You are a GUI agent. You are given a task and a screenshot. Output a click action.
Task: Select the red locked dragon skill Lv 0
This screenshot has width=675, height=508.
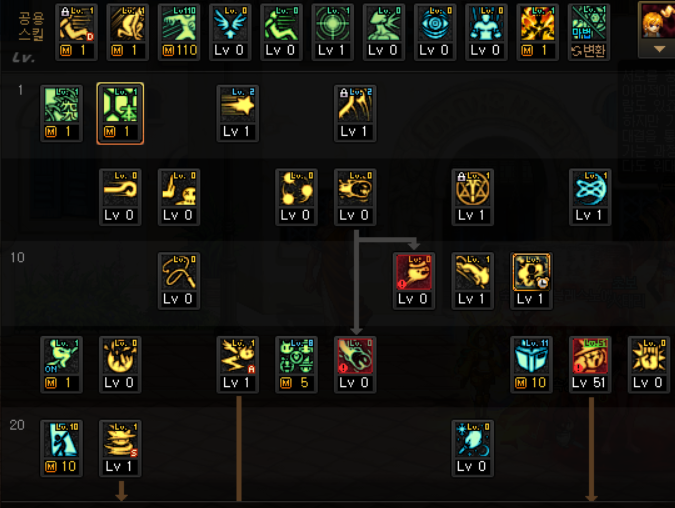click(x=414, y=281)
